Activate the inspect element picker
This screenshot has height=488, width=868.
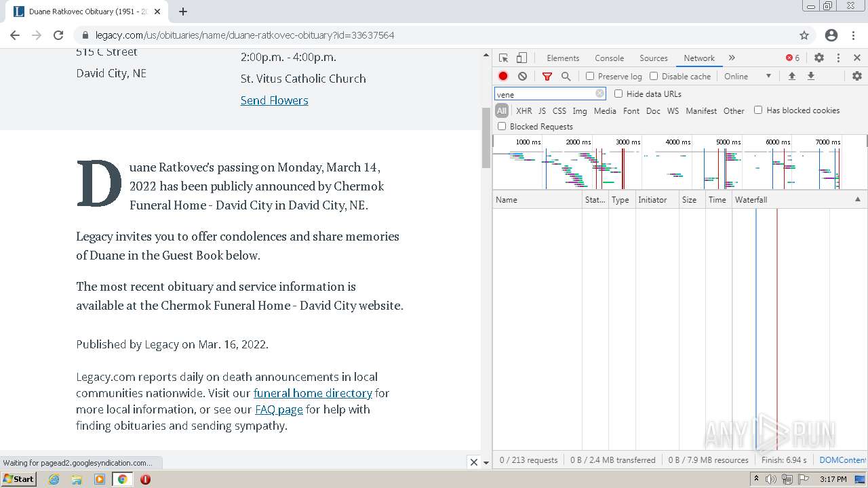503,58
